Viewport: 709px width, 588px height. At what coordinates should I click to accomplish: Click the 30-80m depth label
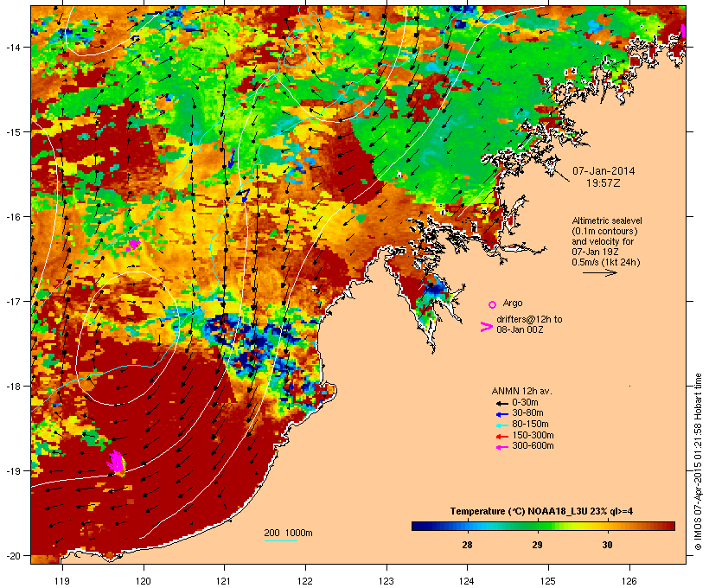(x=527, y=413)
